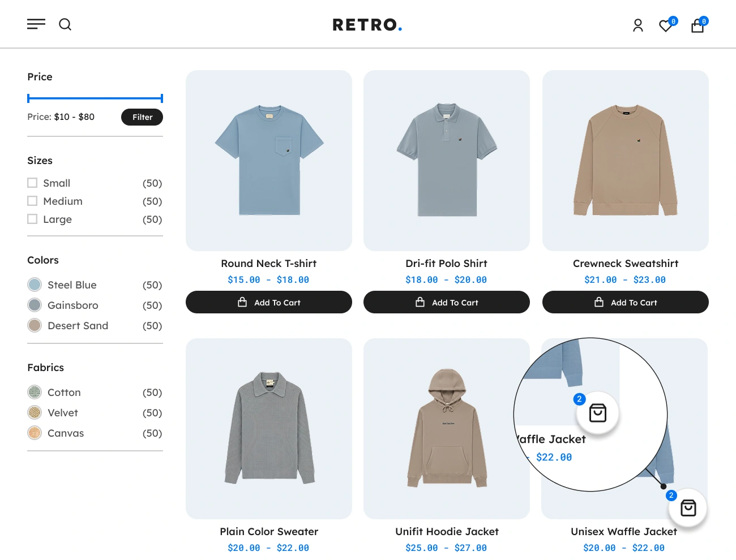Open the Unifit Hoodie Jacket product image
Screen dimensions: 736x560
[447, 429]
